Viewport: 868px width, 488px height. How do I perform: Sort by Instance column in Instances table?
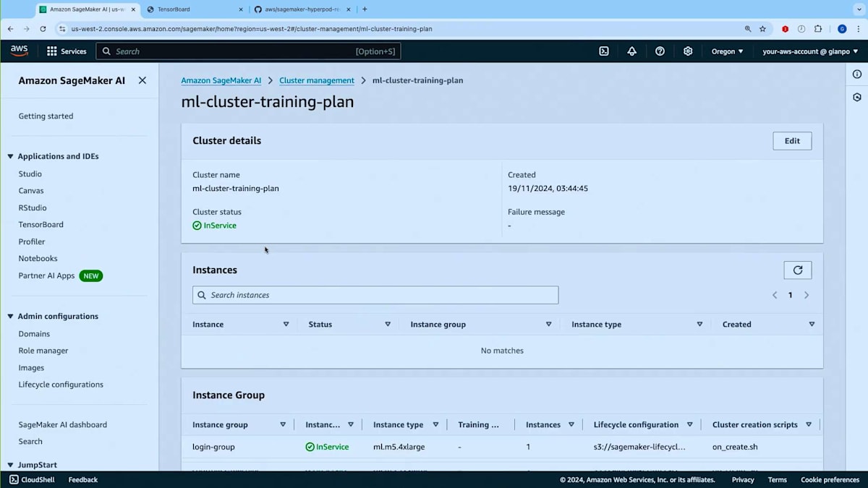[x=286, y=324]
